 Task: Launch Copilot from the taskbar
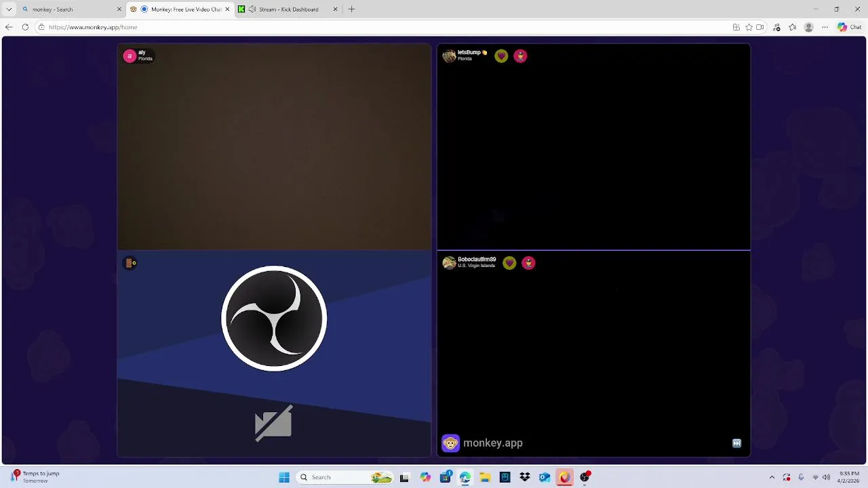click(x=425, y=477)
